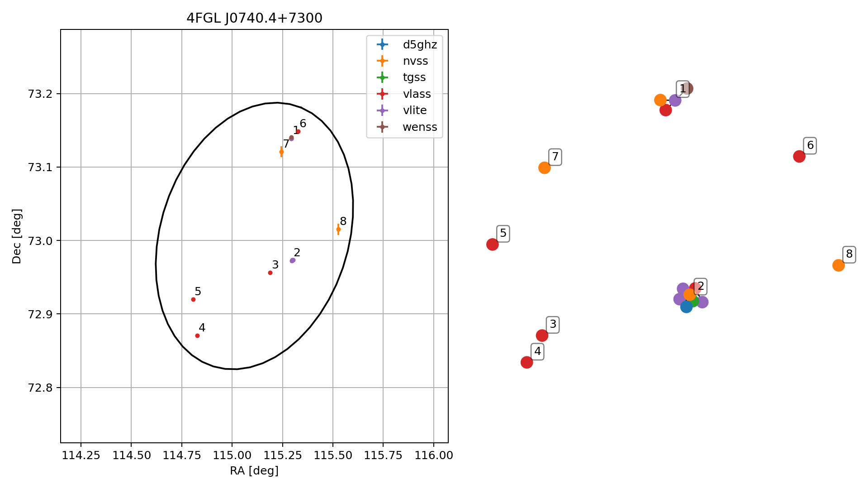
Task: Click red dot beside label 6, right panel
Action: pos(799,156)
